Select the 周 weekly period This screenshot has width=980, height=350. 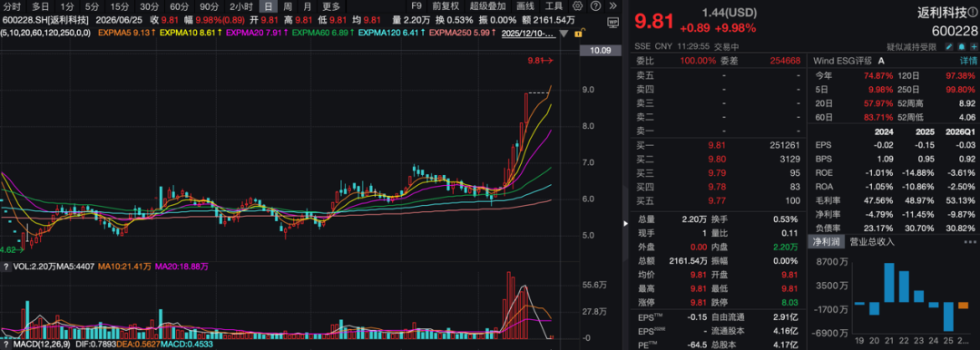tap(288, 6)
